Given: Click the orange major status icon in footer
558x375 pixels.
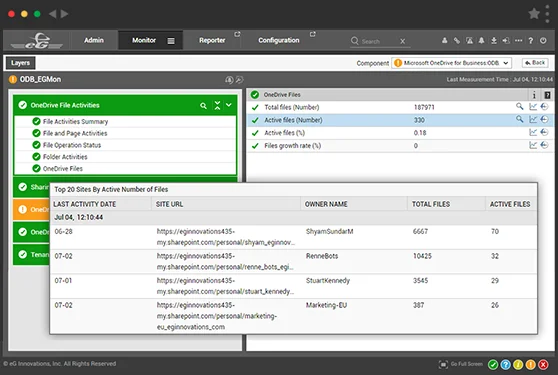Looking at the screenshot, I should tap(531, 364).
